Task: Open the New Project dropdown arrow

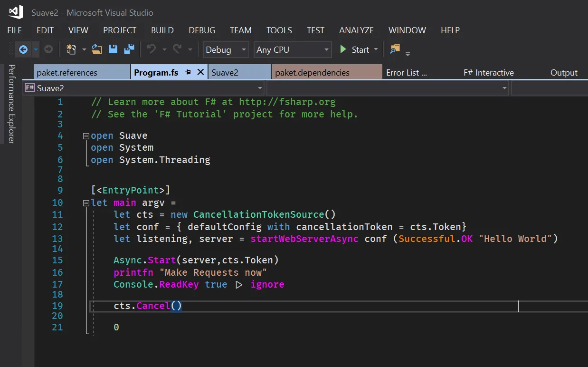Action: pyautogui.click(x=84, y=49)
